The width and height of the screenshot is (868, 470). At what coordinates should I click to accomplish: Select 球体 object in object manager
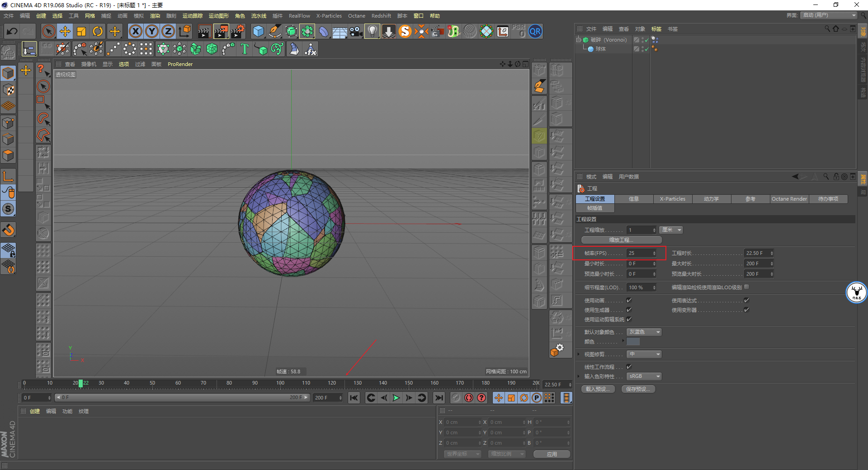600,49
